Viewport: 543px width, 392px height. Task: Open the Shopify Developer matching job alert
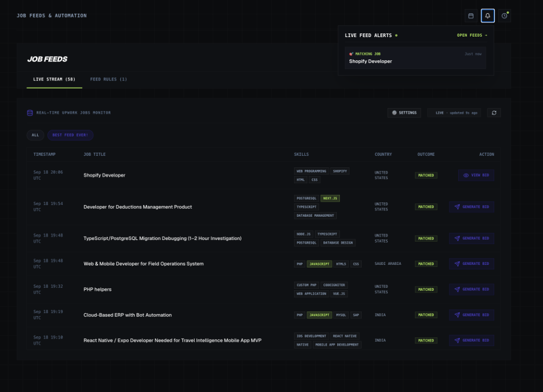click(415, 58)
